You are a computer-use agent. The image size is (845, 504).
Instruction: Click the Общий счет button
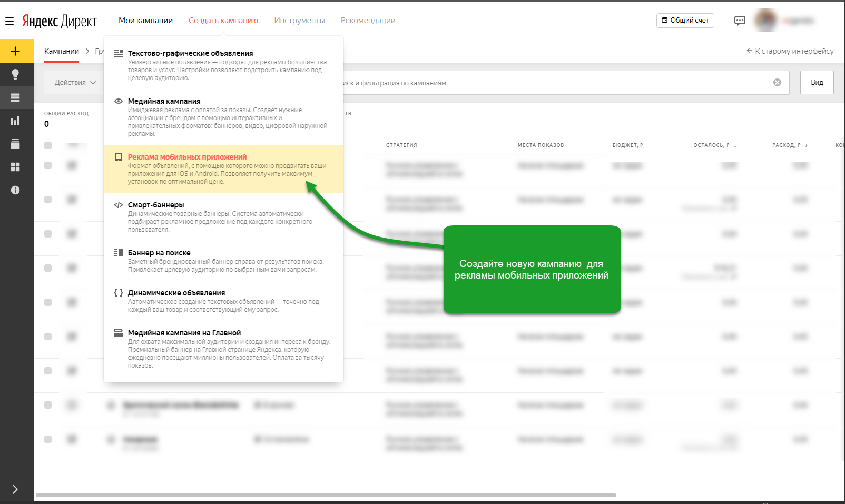[x=685, y=21]
